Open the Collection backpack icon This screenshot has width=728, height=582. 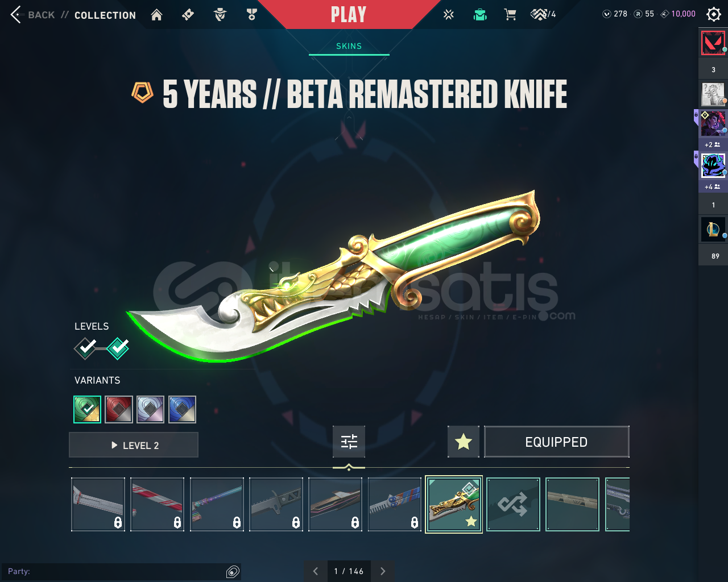pos(480,15)
